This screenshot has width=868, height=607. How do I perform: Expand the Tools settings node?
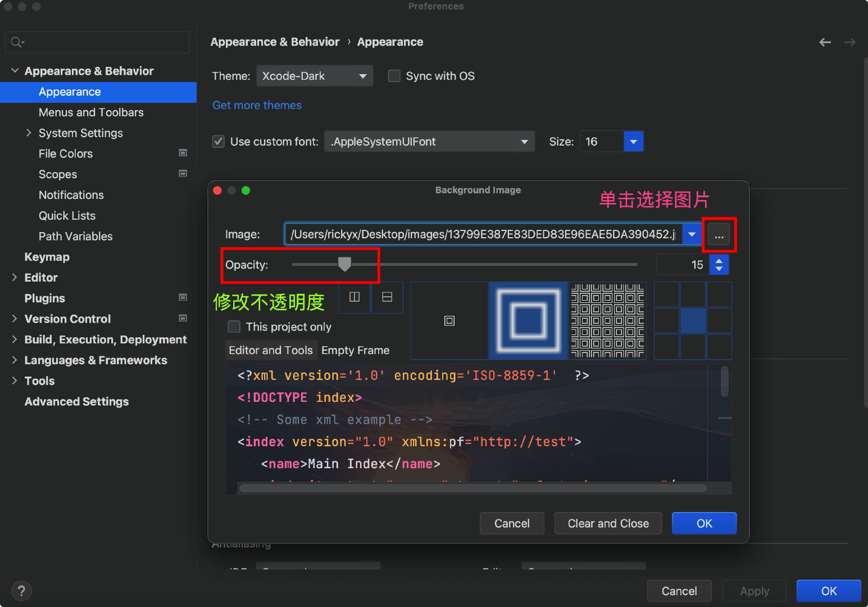[x=15, y=380]
